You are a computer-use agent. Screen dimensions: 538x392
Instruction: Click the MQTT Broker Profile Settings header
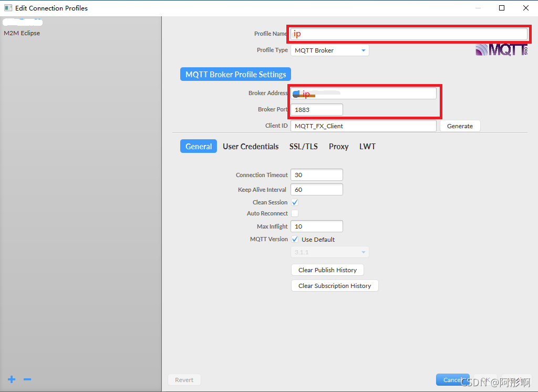[x=235, y=74]
